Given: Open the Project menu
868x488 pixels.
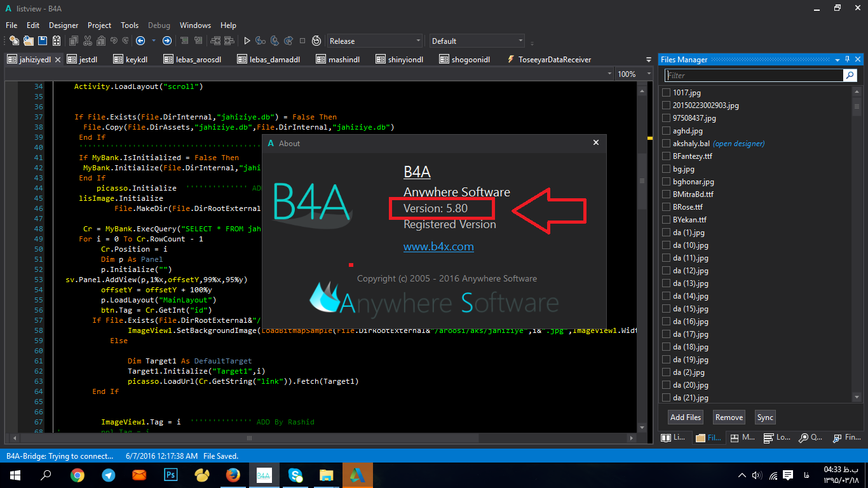Looking at the screenshot, I should (99, 25).
